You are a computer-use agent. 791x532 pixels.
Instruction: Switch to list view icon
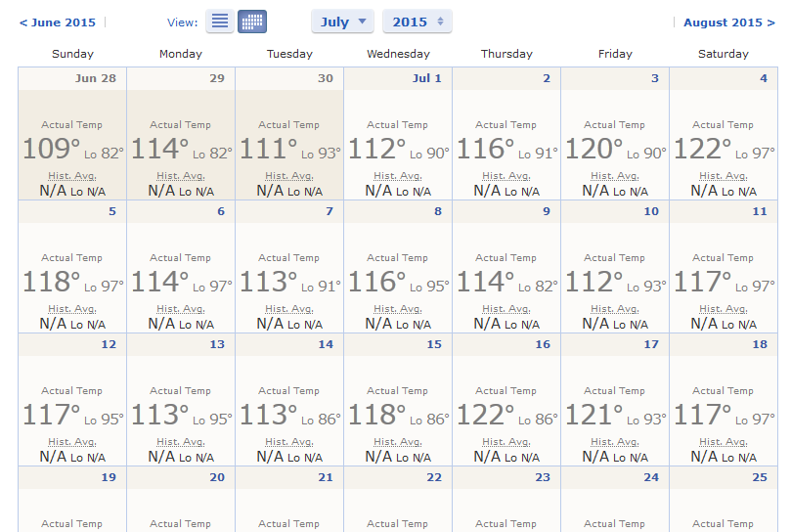pos(219,22)
